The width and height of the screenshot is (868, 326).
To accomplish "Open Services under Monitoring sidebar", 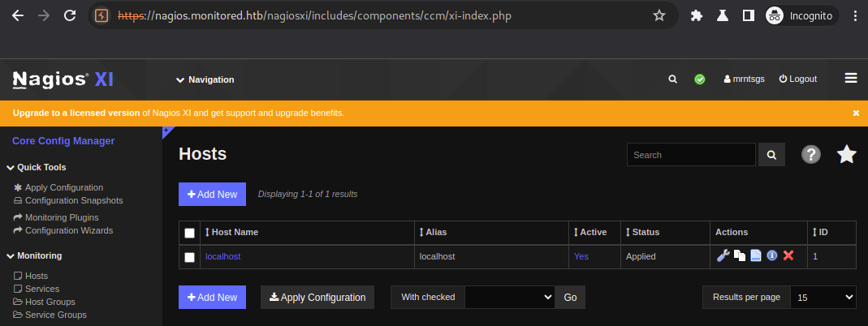I will click(36, 289).
